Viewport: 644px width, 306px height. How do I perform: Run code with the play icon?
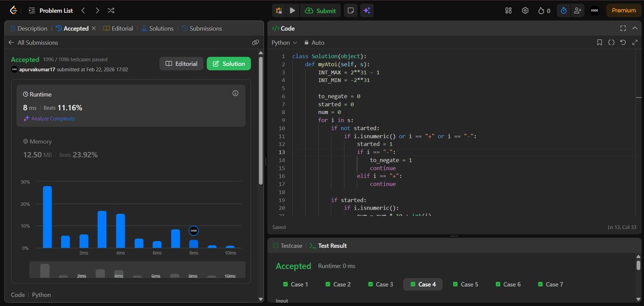(x=292, y=10)
